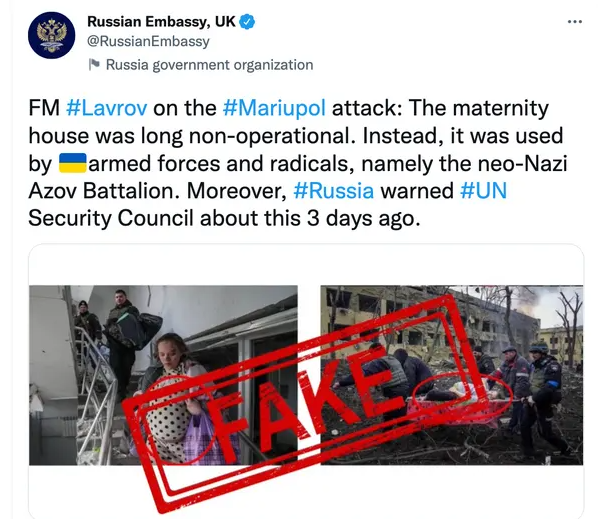598x519 pixels.
Task: Click the smoke above the damaged building
Action: (534, 300)
